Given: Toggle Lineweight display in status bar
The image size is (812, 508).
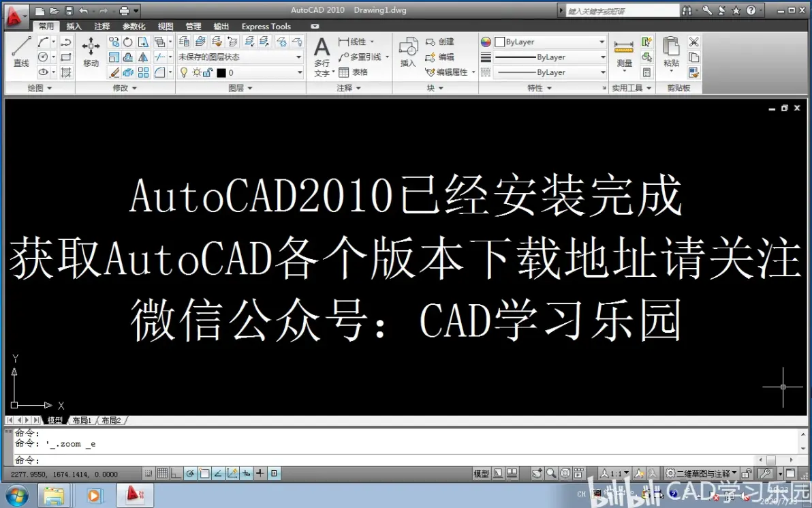Looking at the screenshot, I should (260, 473).
